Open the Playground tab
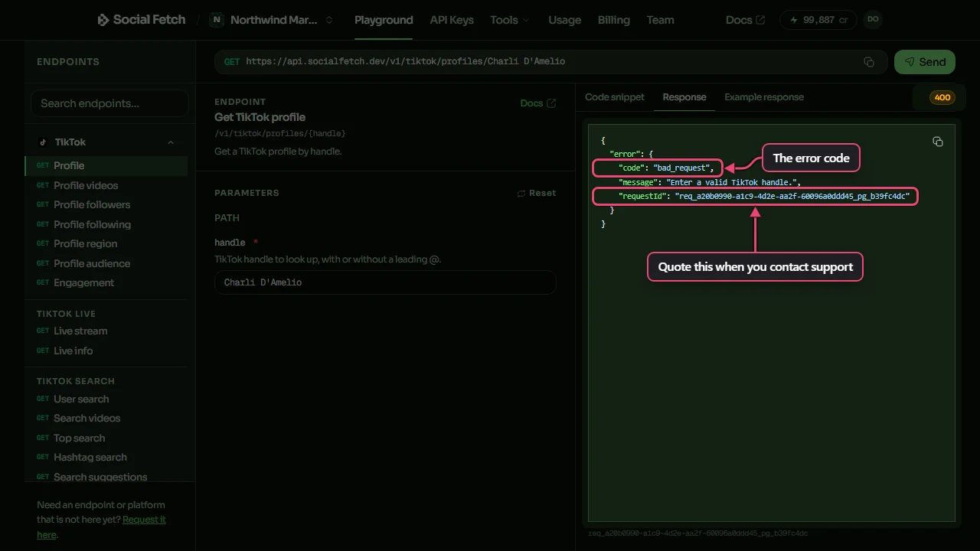 point(384,20)
